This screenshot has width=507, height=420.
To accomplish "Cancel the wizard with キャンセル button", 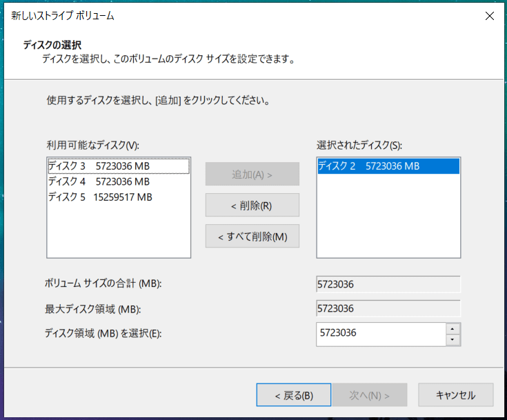I will 455,394.
